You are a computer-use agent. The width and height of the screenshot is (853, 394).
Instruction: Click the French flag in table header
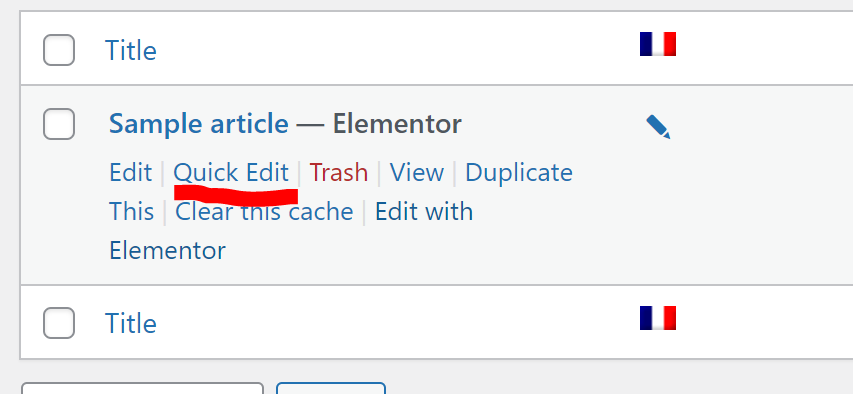coord(658,44)
